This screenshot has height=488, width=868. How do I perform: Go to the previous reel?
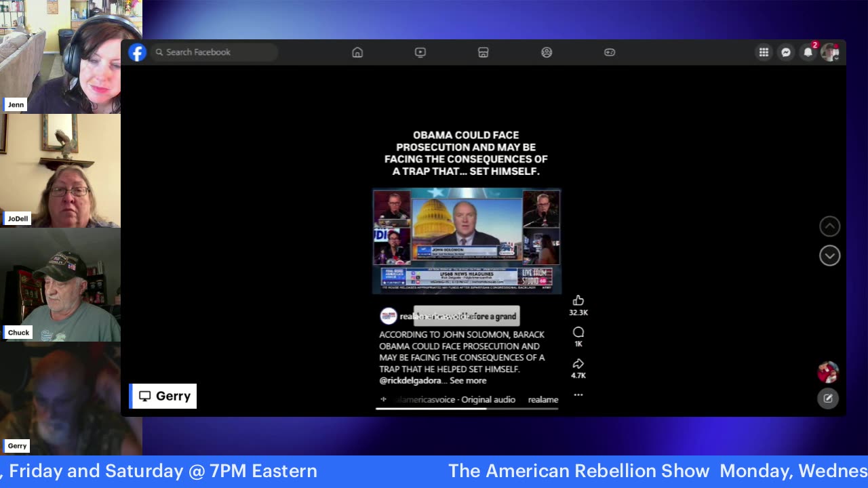[830, 226]
